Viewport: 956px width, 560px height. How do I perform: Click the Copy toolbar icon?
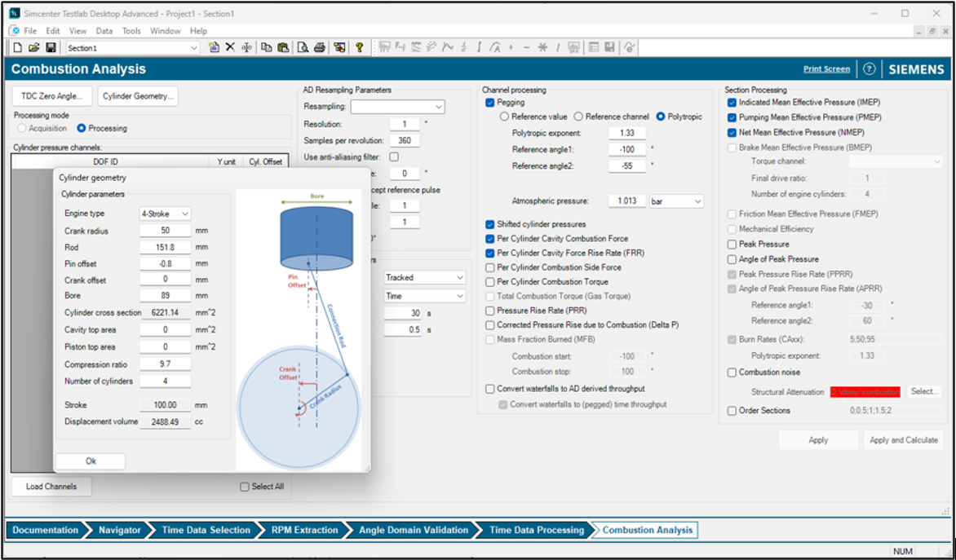[x=267, y=47]
